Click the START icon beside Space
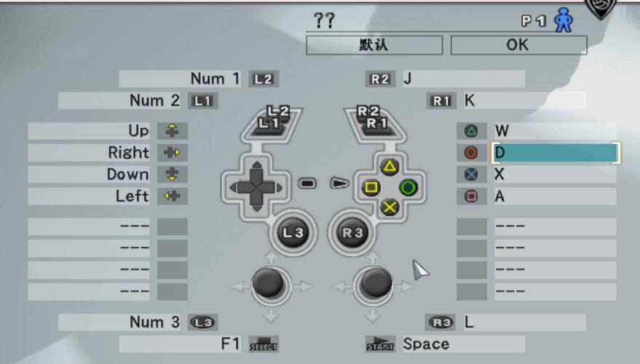 tap(380, 344)
